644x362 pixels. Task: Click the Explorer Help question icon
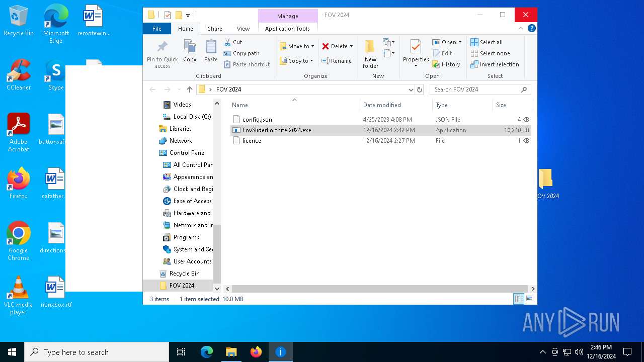tap(531, 28)
